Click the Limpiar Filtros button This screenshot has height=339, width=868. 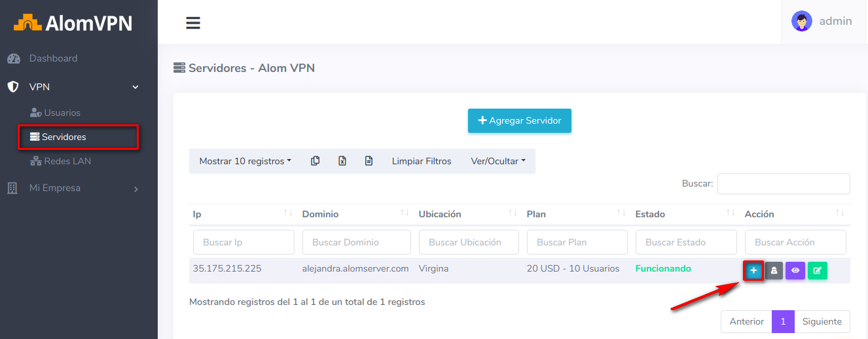(422, 161)
